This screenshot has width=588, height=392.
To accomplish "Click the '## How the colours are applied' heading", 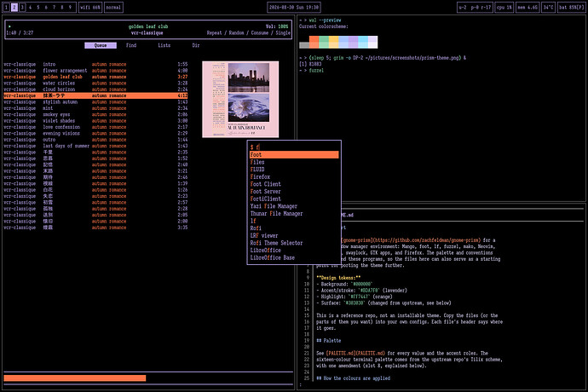I will [354, 378].
